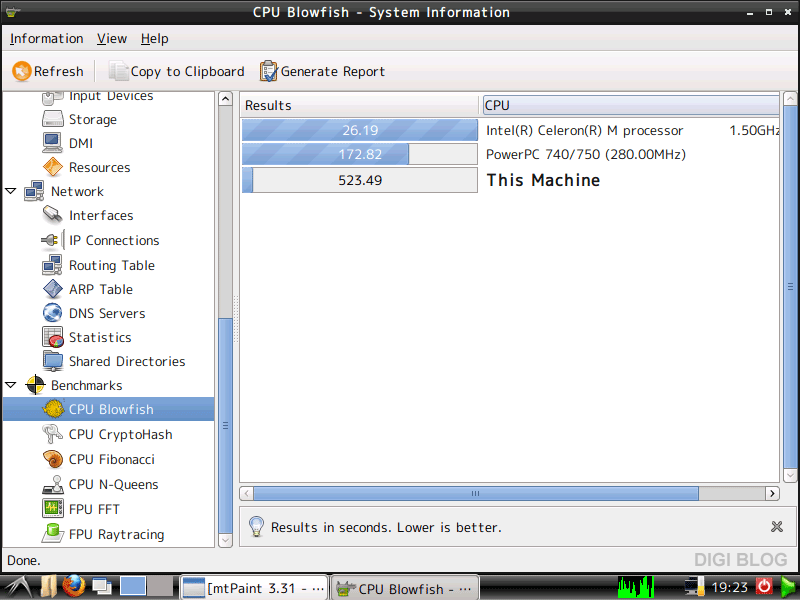The width and height of the screenshot is (800, 600).
Task: Select the Statistics chart icon
Action: (x=53, y=337)
